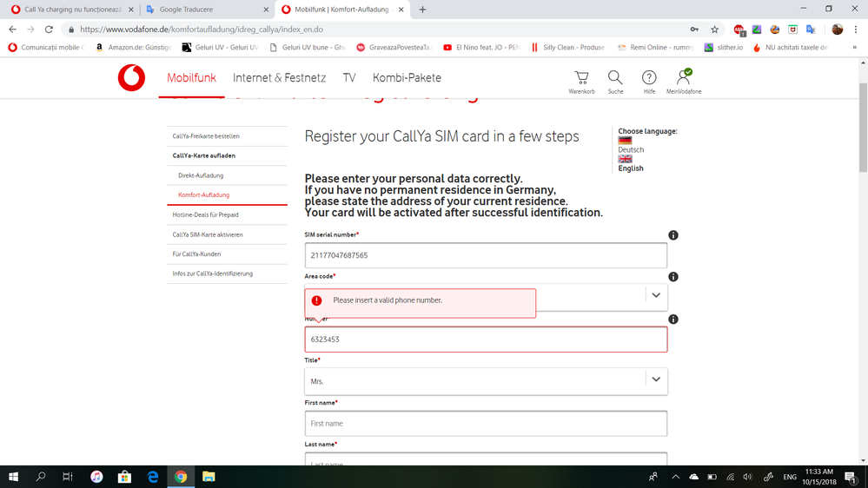Launch iTunes from the taskbar
868x488 pixels.
tap(96, 477)
